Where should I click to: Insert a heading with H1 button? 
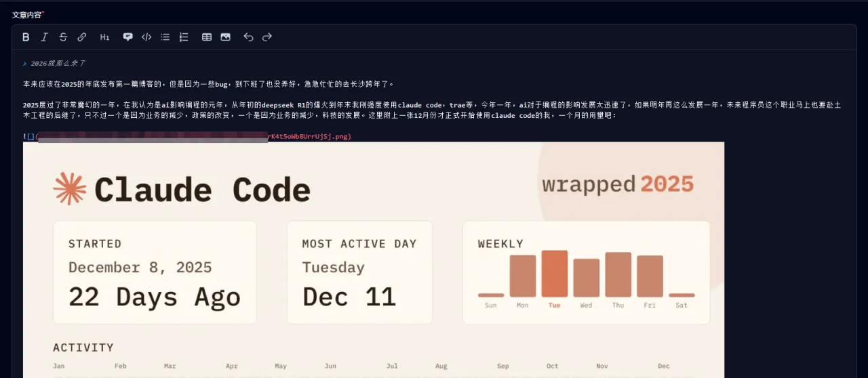coord(104,37)
